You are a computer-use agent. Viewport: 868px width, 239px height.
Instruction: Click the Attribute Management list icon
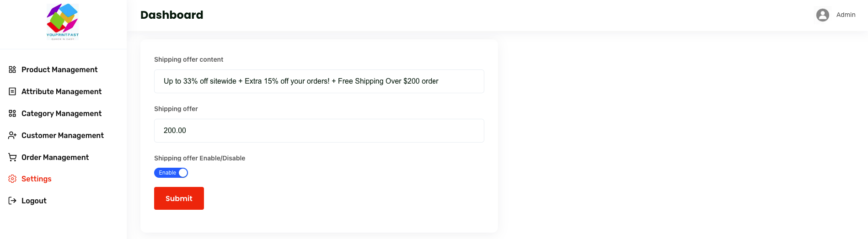(x=12, y=91)
